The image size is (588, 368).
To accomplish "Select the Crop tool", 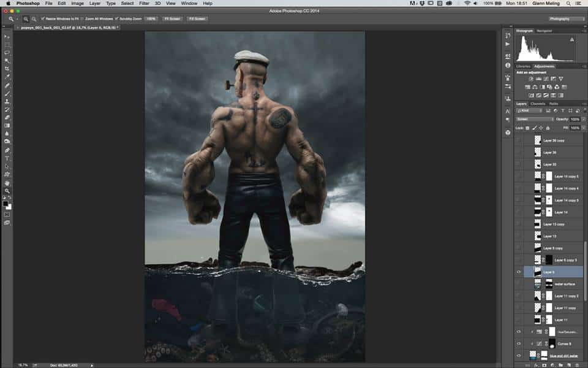I will 7,69.
